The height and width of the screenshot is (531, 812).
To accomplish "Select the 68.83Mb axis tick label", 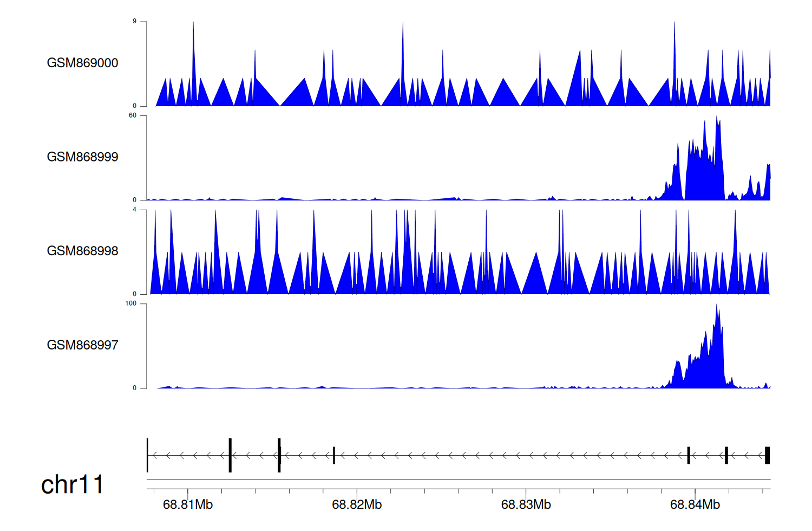I will (x=526, y=505).
